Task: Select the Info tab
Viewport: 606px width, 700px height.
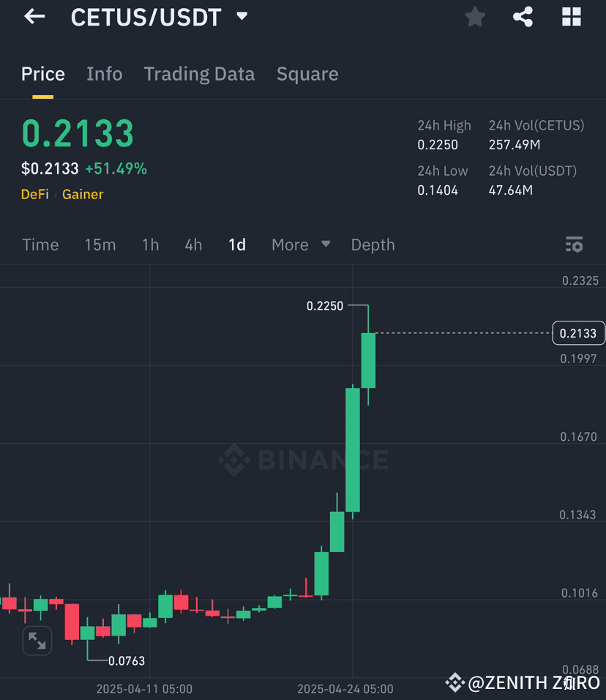Action: pyautogui.click(x=104, y=73)
